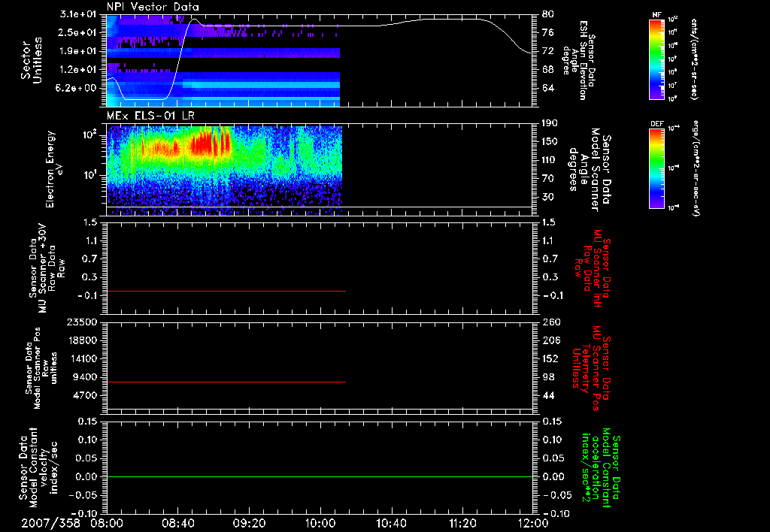Click the 'Model Scanner Angle degrees' axis label
Viewport: 770px width, 532px height.
(590, 170)
